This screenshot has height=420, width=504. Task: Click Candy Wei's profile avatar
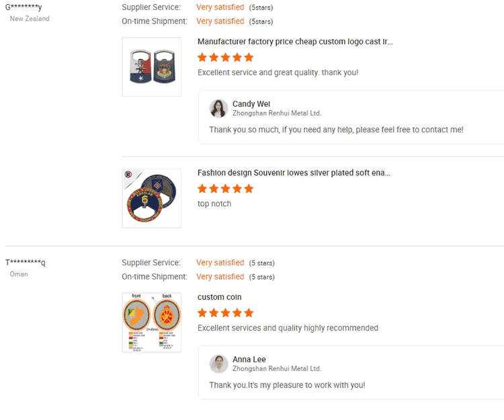[x=218, y=108]
